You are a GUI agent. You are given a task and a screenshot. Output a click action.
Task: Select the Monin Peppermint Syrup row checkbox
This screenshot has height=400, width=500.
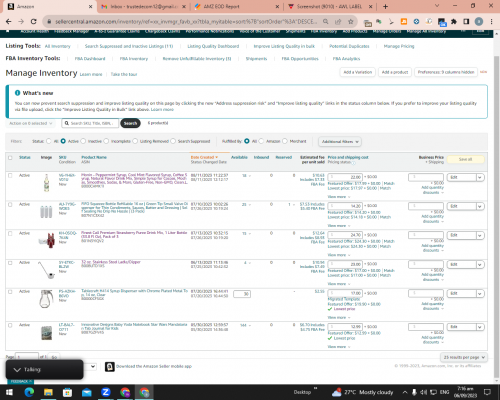click(10, 175)
